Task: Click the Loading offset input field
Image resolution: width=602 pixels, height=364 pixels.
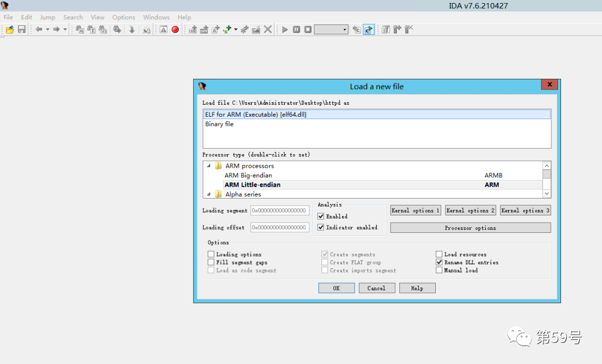Action: [x=280, y=227]
